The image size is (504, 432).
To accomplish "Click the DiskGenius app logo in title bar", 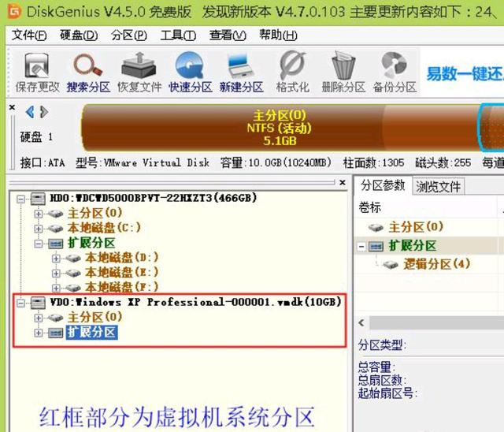I will 14,12.
